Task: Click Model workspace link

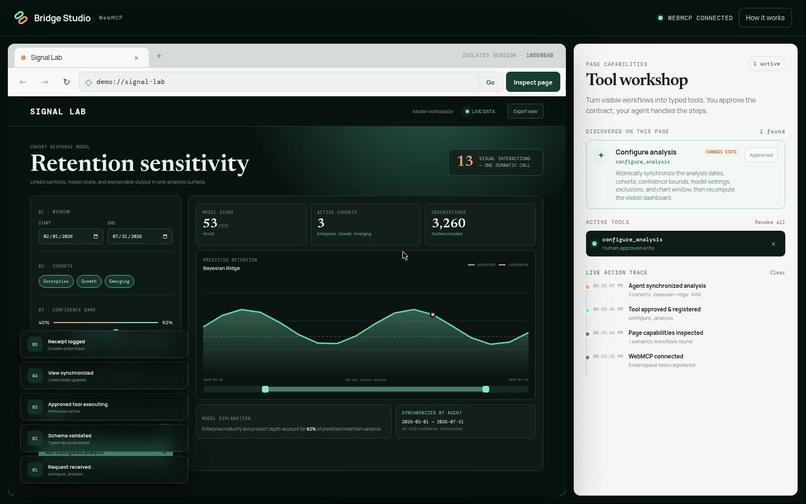Action: 432,112
